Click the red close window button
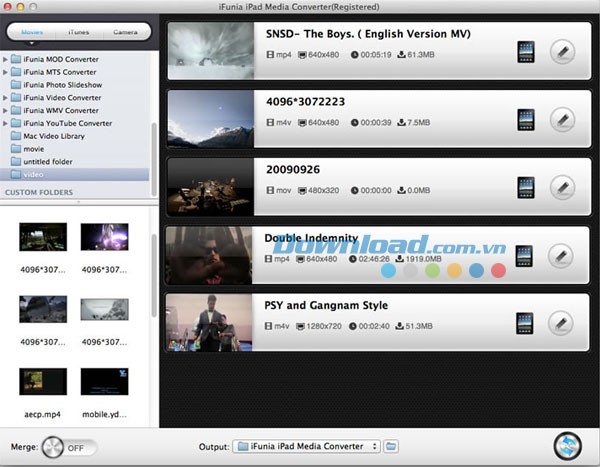600x467 pixels. coord(7,7)
